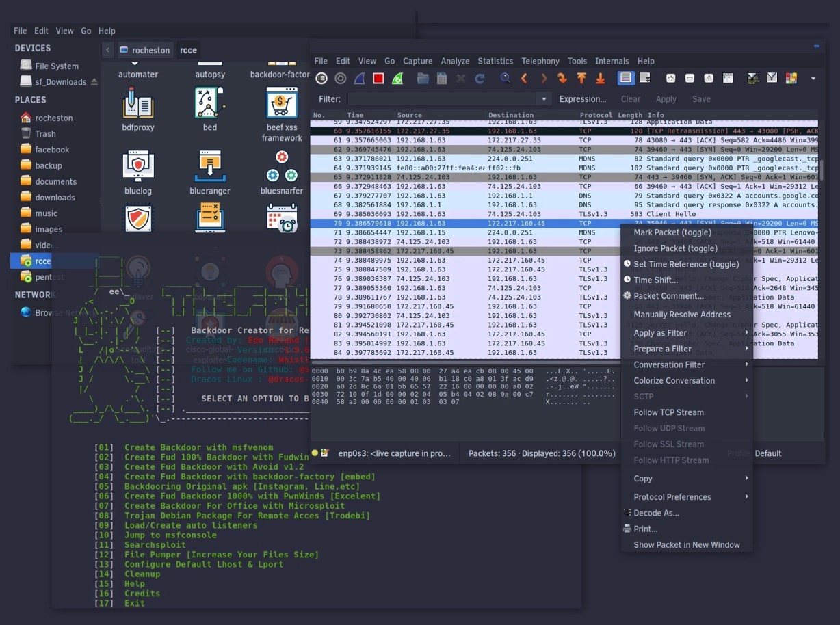
Task: Select packet 66 row in the packet list
Action: coord(565,186)
